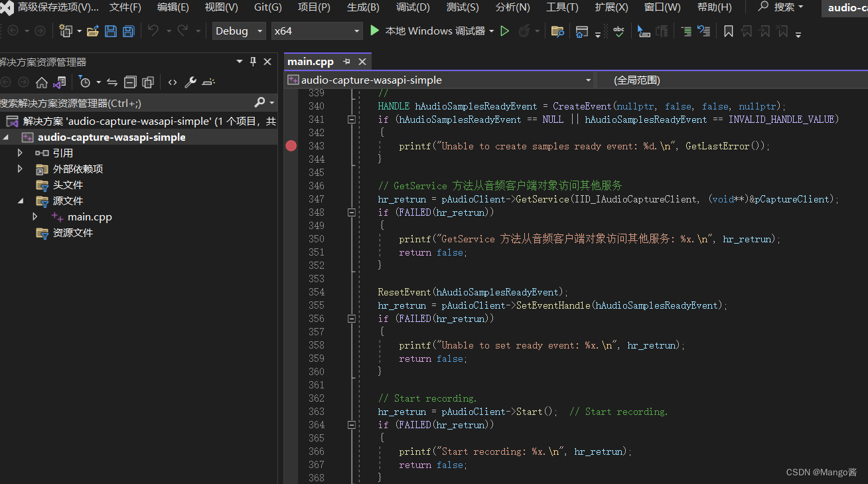Expand the main.cpp tree node

coord(35,217)
